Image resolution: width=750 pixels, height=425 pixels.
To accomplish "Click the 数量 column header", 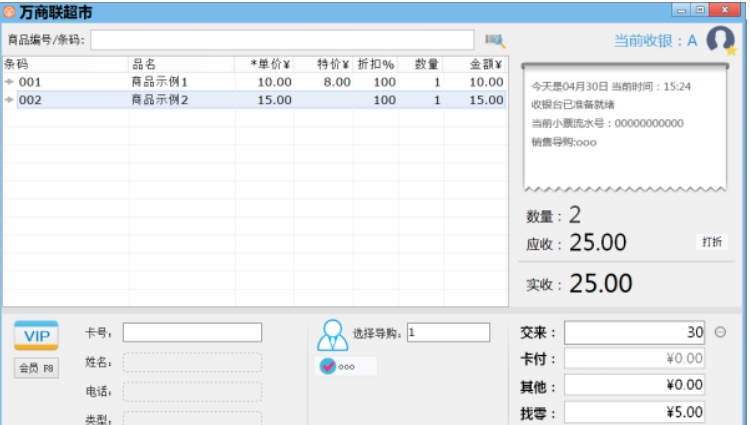I will click(421, 64).
